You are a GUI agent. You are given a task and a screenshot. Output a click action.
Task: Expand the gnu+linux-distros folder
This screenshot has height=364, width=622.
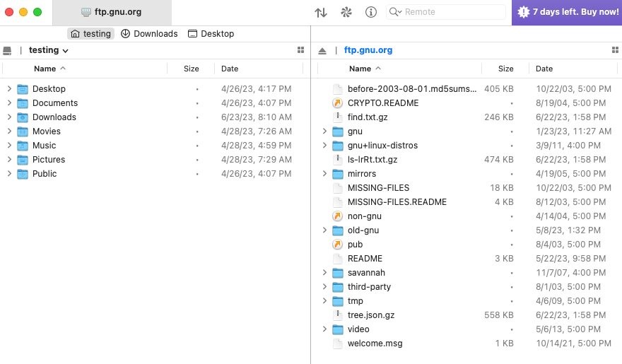pyautogui.click(x=324, y=146)
